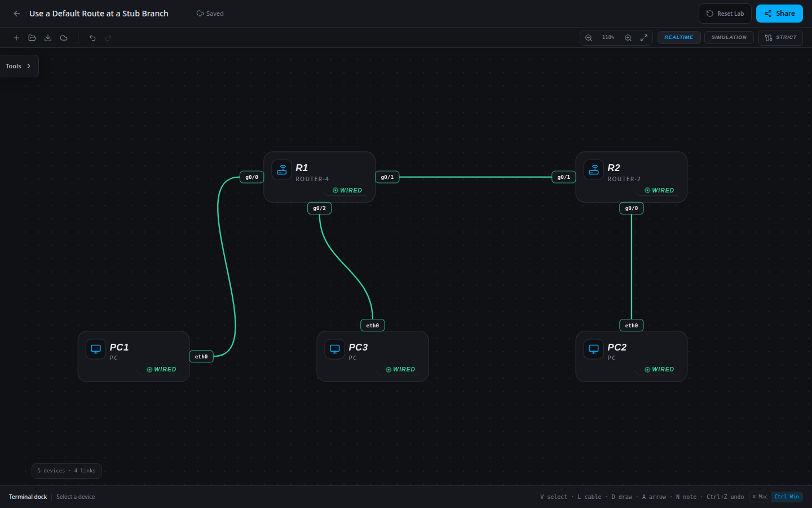The width and height of the screenshot is (812, 508).
Task: Click the cloud save icon
Action: coord(64,38)
